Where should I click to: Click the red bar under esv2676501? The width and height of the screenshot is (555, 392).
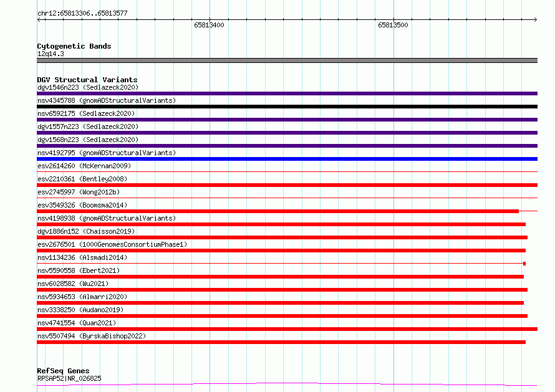tap(281, 251)
